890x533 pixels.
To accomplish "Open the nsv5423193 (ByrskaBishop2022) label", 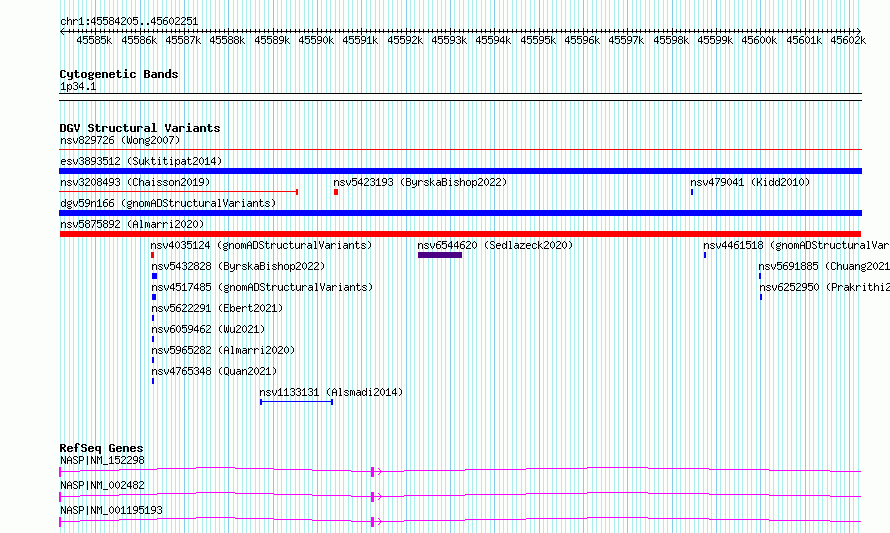I will 420,182.
